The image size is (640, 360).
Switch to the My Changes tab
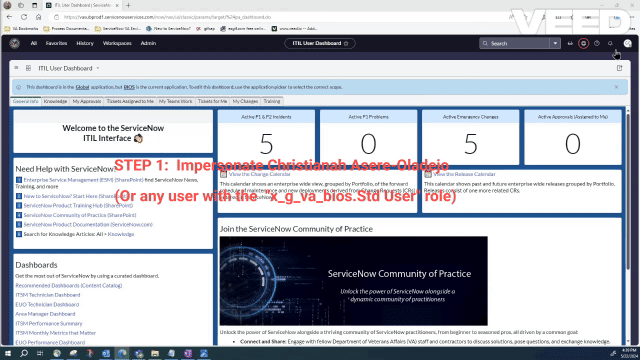(245, 101)
